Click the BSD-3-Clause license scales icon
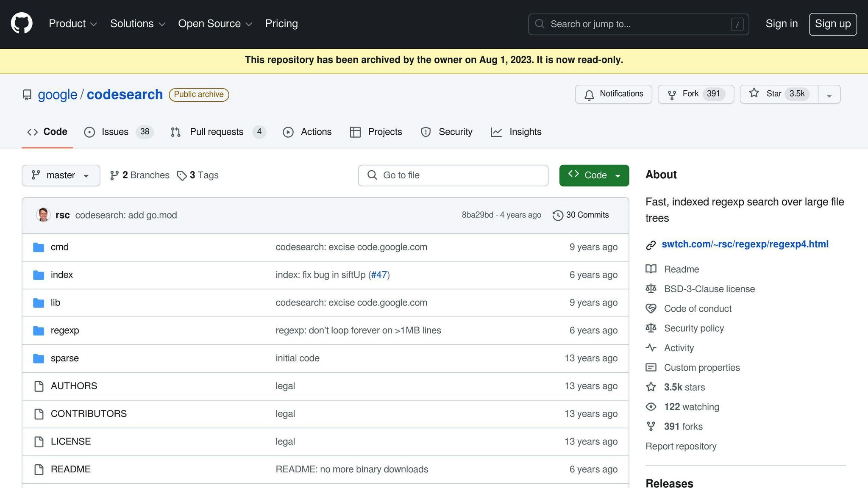 point(651,288)
